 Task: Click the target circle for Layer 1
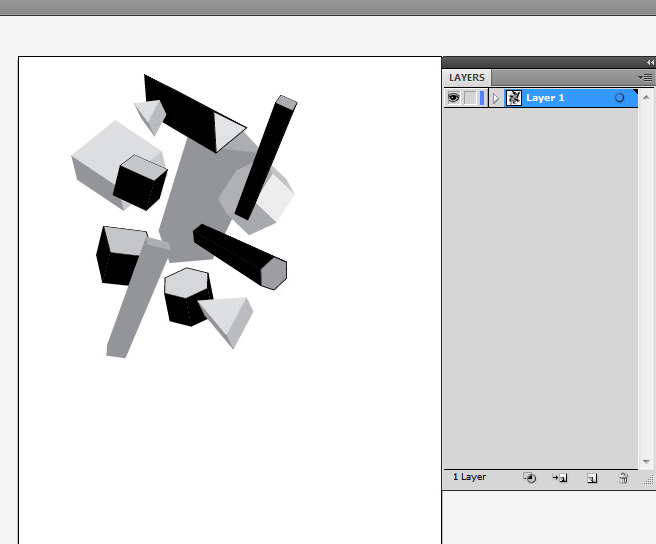click(619, 98)
